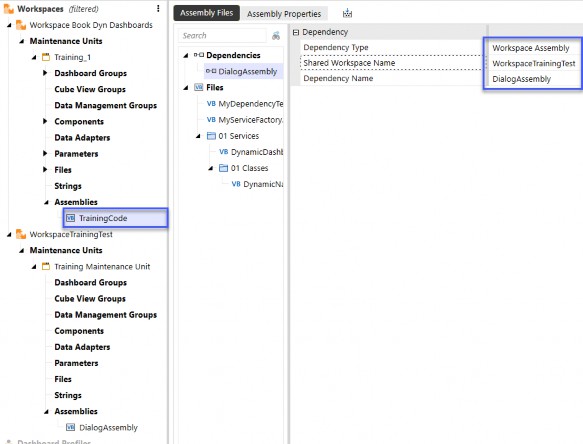Select the TrainingCode assembly icon

coord(71,218)
